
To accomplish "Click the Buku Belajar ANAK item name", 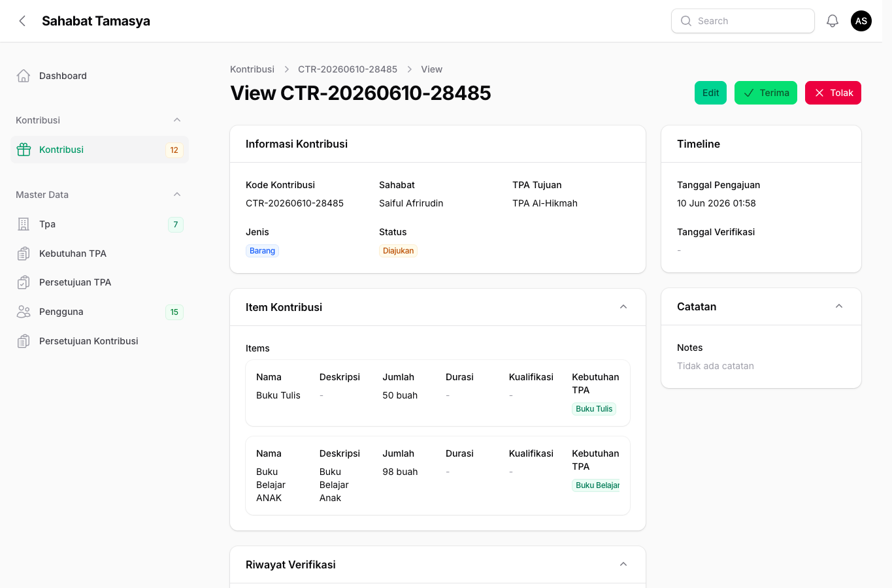I will [x=271, y=485].
